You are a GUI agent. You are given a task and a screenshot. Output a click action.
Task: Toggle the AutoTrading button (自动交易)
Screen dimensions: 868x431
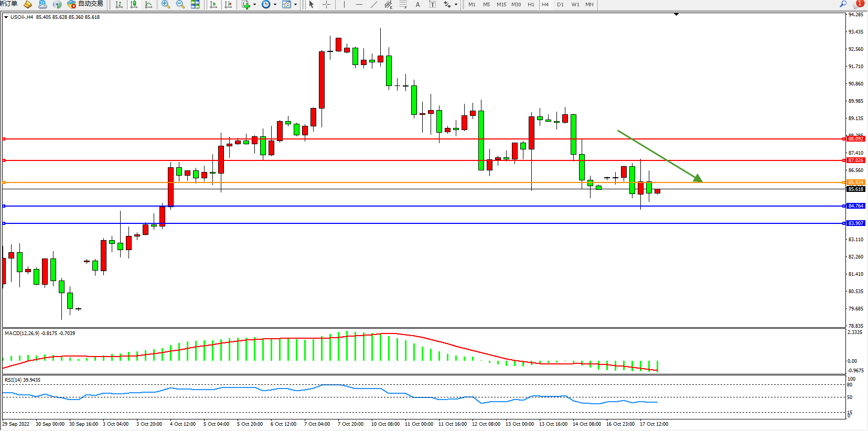click(85, 4)
